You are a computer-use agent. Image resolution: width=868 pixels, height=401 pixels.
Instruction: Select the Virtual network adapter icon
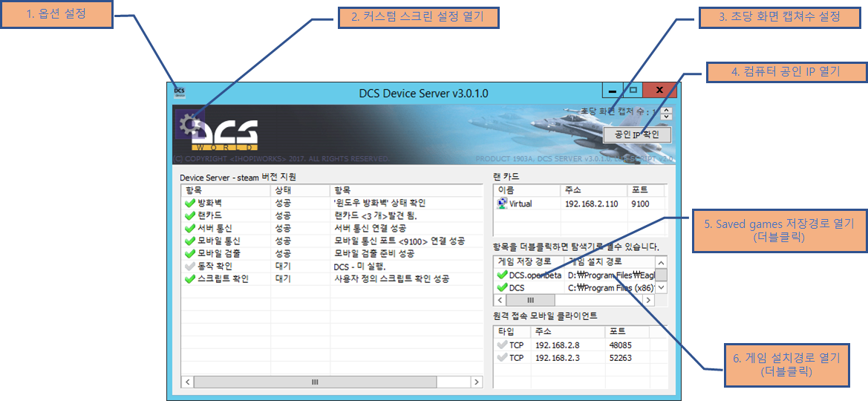[503, 203]
